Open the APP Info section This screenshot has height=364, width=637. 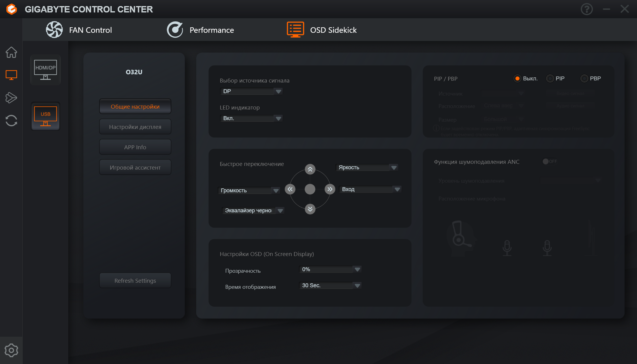click(x=135, y=147)
